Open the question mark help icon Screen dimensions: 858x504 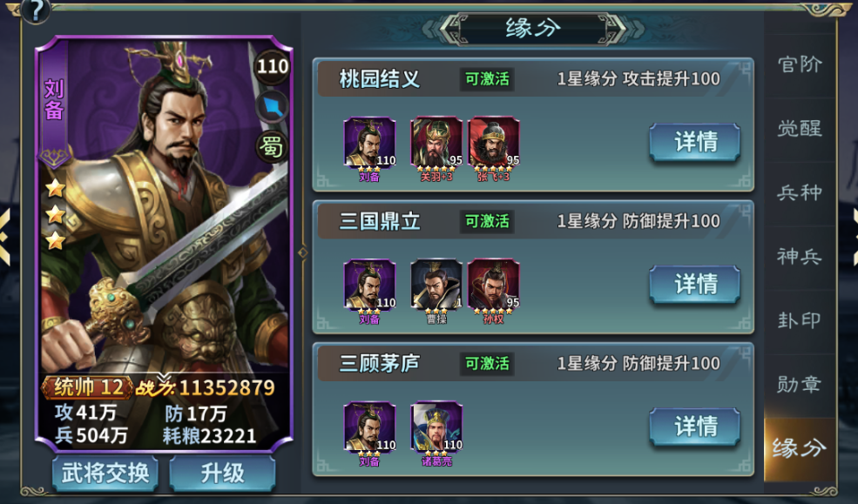click(36, 10)
